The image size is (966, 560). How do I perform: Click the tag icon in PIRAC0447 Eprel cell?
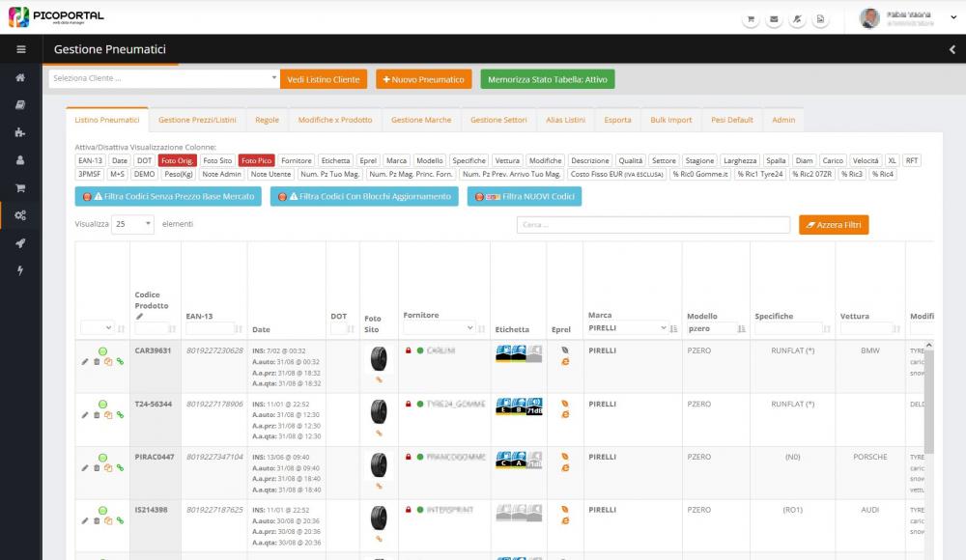(565, 457)
